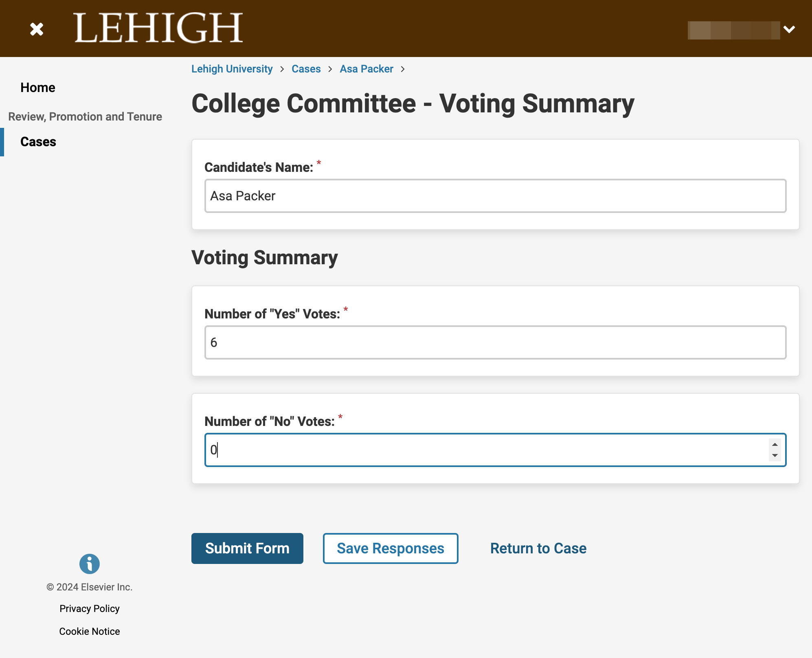812x658 pixels.
Task: Go to Lehigh University breadcrumb link
Action: pos(232,69)
